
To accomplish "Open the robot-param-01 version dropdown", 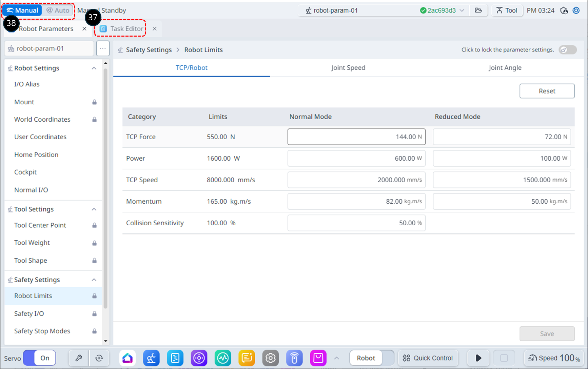I will [x=462, y=11].
